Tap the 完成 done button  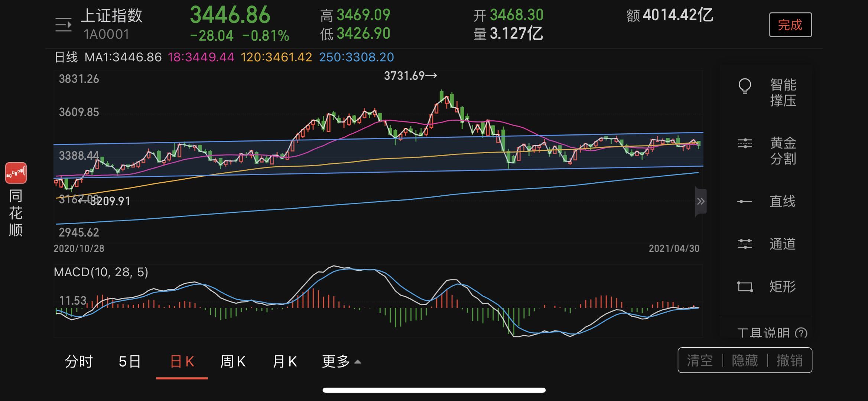tap(790, 25)
